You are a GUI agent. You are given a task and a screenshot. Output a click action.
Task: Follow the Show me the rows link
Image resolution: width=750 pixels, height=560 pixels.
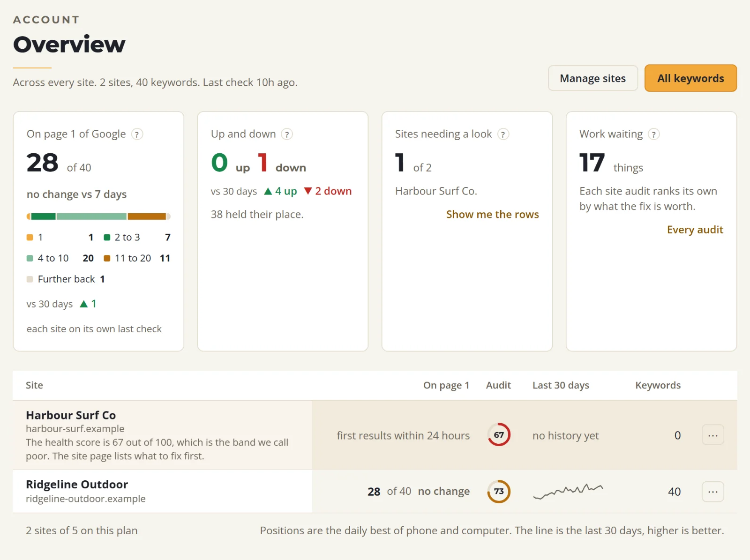pyautogui.click(x=492, y=215)
